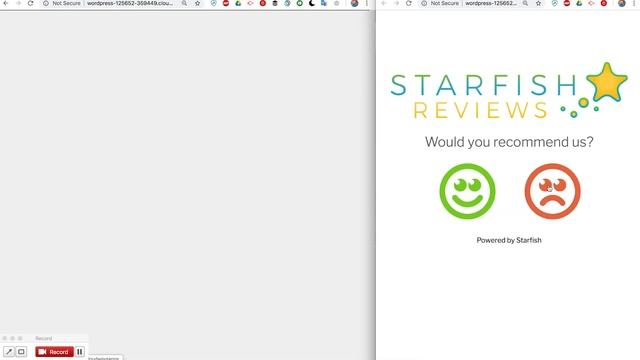Go forward in the right browser window
This screenshot has height=360, width=640.
click(396, 3)
